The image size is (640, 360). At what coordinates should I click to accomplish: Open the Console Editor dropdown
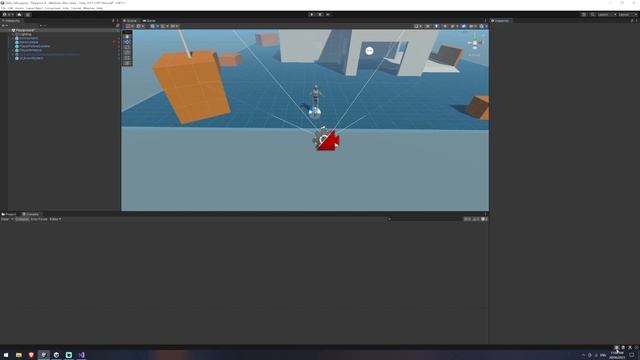[55, 219]
